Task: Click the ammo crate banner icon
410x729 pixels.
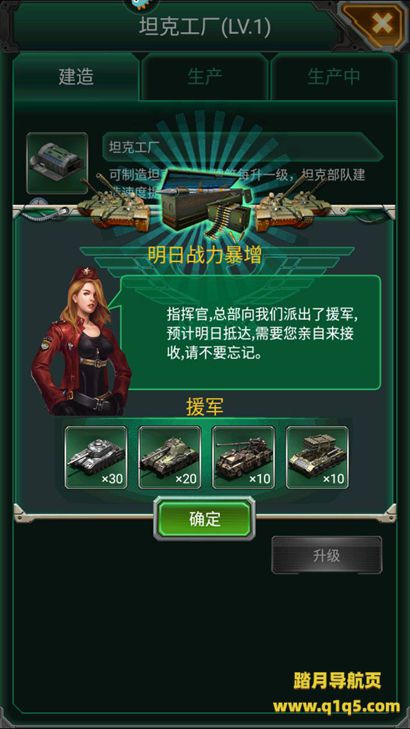Action: tap(205, 200)
